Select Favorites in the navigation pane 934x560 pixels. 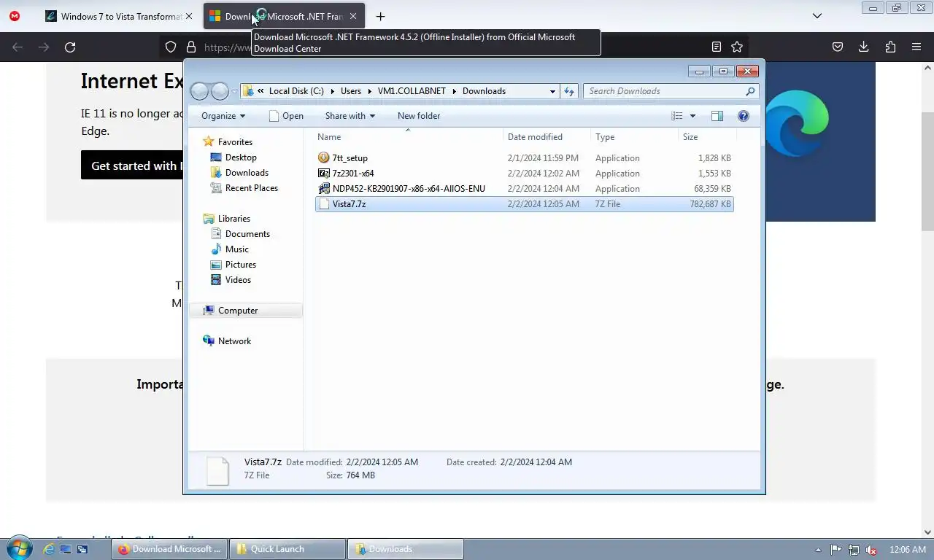tap(235, 142)
